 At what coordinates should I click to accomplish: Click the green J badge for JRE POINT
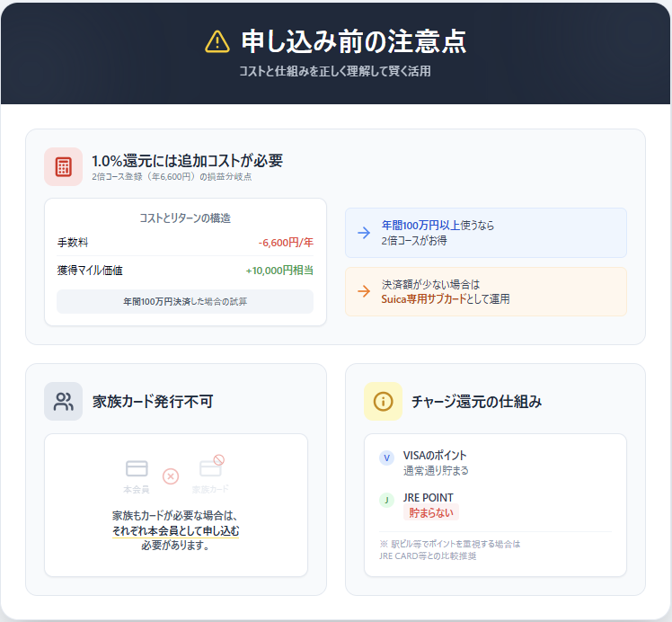(387, 501)
